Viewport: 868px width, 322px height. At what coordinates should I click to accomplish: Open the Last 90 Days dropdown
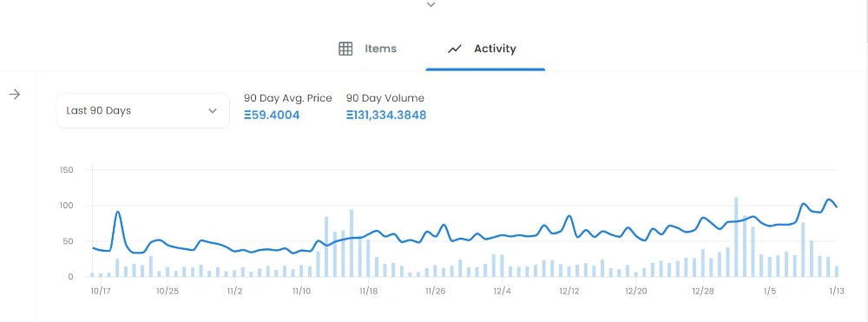143,110
